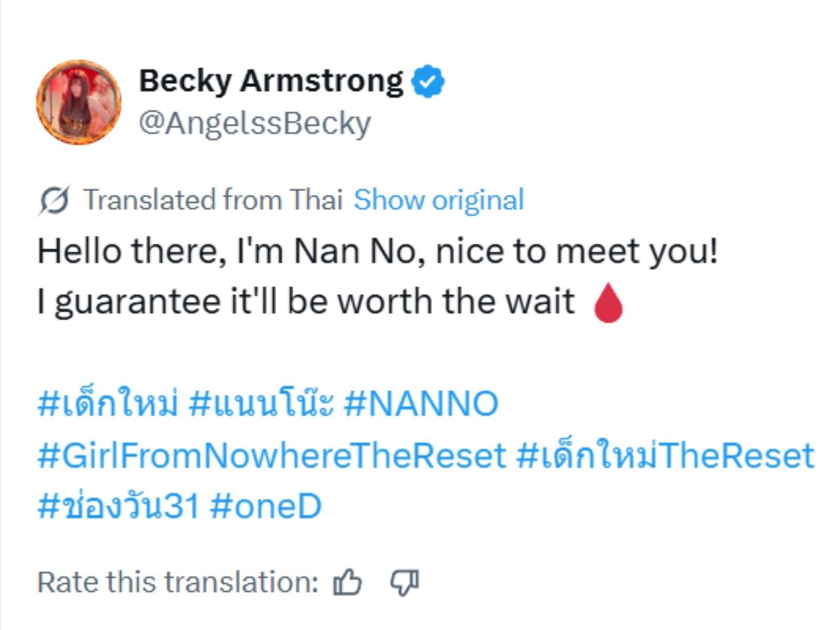Click the "Translated from Thai" label
The height and width of the screenshot is (630, 840).
coord(213,200)
